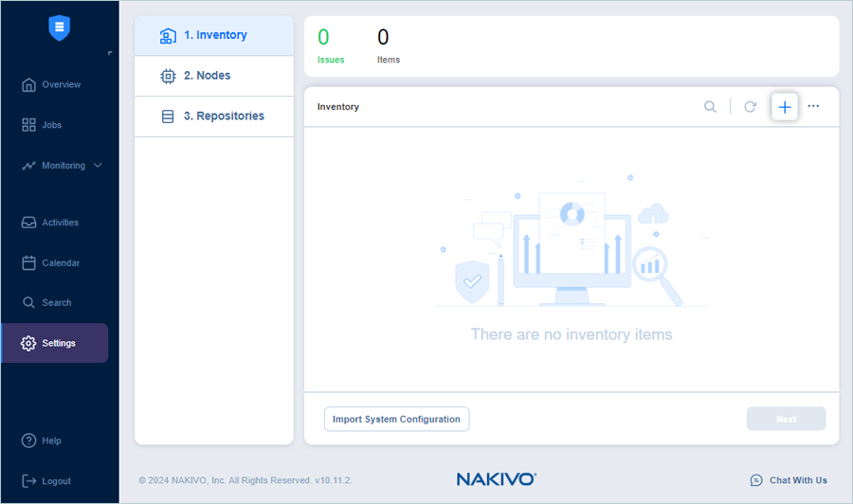Search the inventory with the magnifier icon

pyautogui.click(x=710, y=106)
